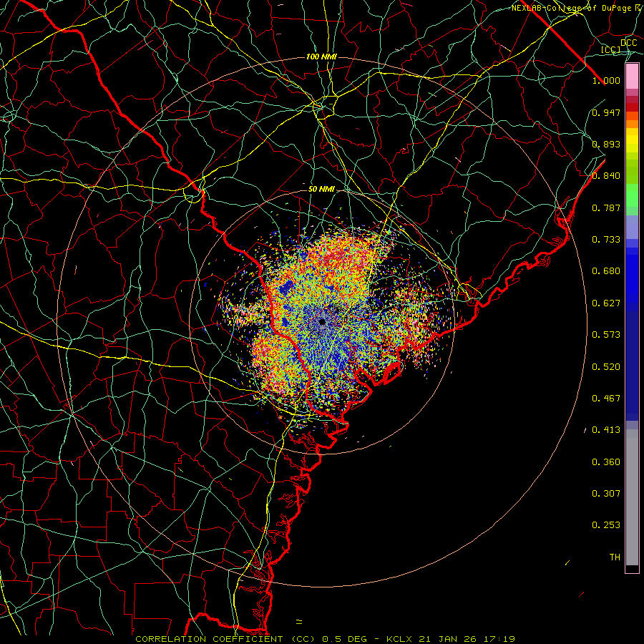Click the 100 NMI range ring label
Image resolution: width=644 pixels, height=644 pixels.
click(x=321, y=57)
